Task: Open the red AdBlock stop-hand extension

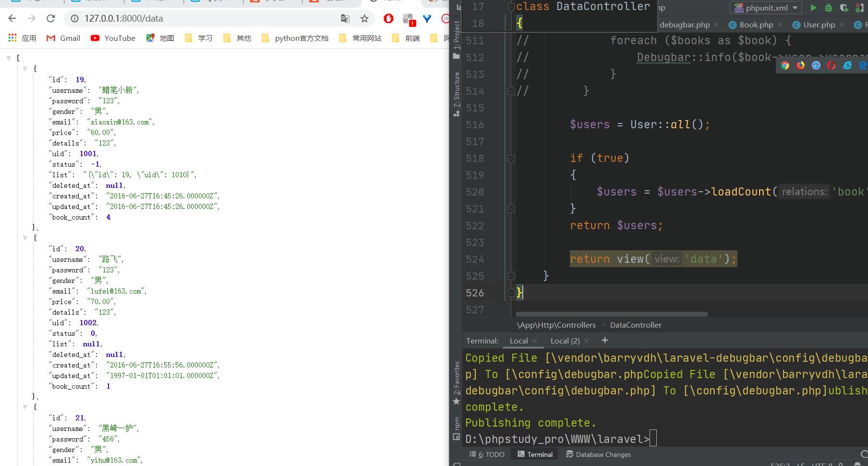Action: [388, 18]
